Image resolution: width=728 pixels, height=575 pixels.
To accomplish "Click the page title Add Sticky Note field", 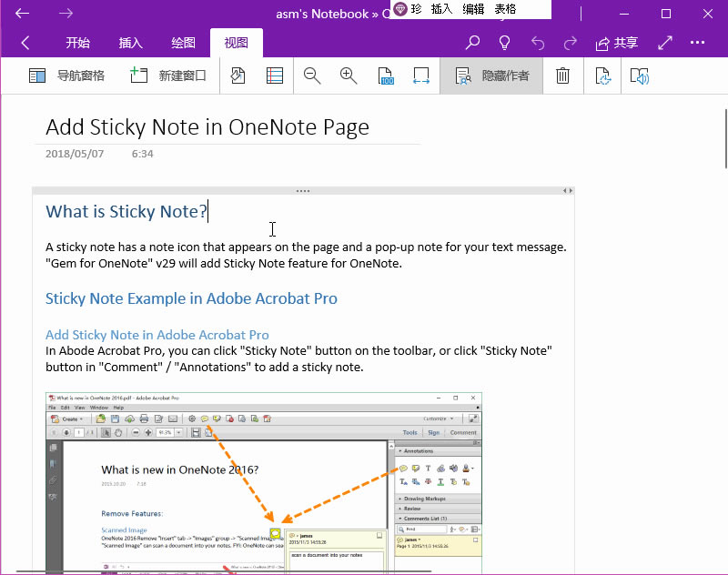I will tap(207, 126).
